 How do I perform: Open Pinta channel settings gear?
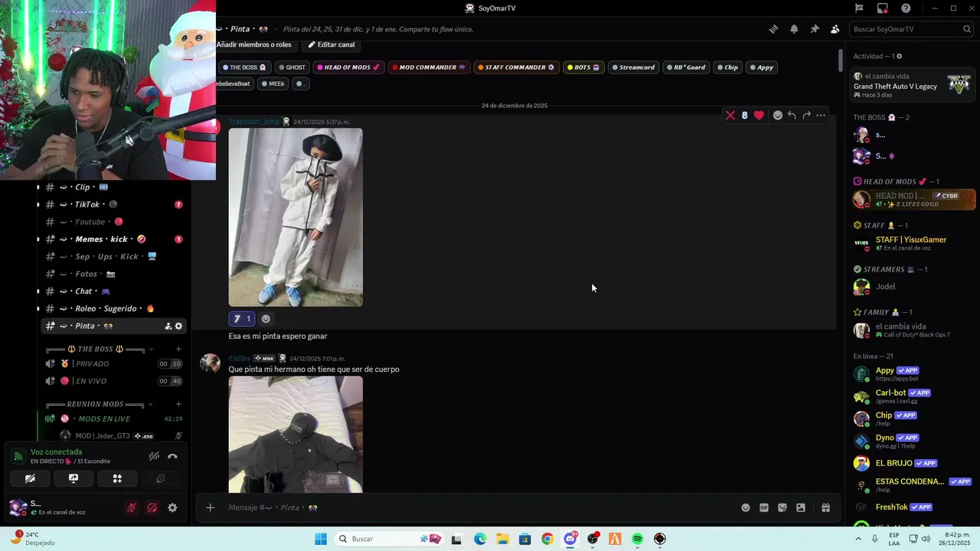pyautogui.click(x=178, y=326)
